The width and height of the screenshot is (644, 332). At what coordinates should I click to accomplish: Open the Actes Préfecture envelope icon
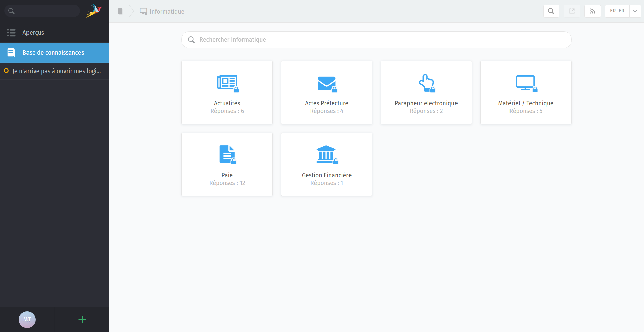pyautogui.click(x=327, y=84)
